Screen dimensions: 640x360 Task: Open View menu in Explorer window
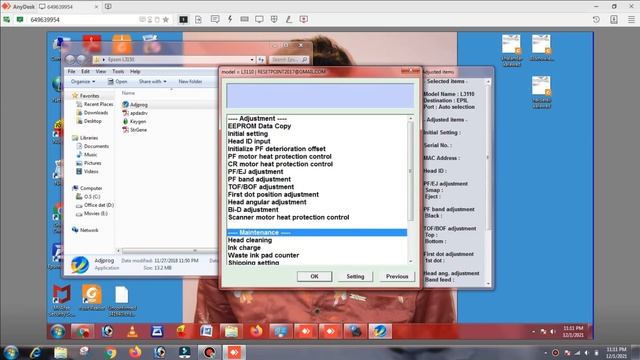coord(100,71)
